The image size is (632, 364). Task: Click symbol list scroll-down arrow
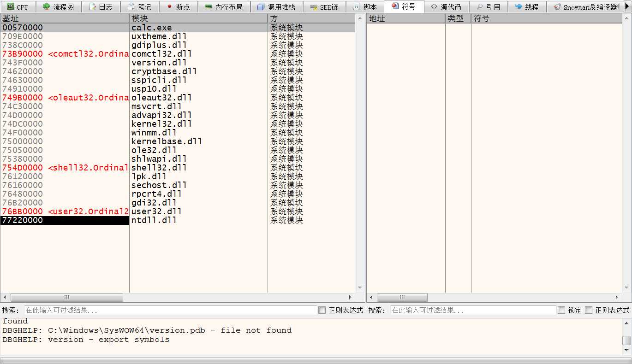click(626, 288)
